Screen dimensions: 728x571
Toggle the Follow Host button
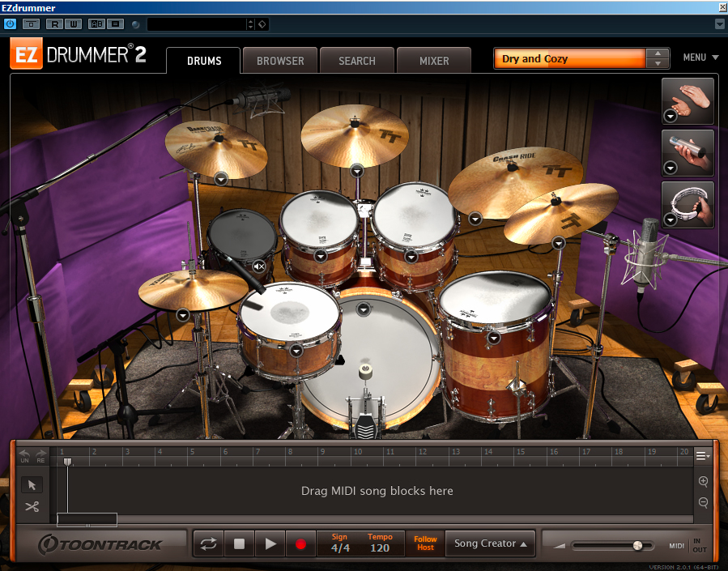click(x=425, y=543)
